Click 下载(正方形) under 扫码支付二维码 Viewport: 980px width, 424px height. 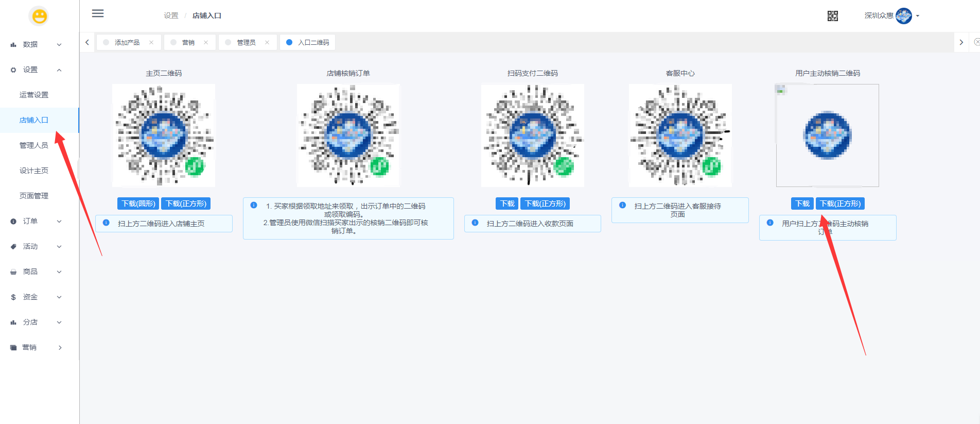click(x=545, y=203)
